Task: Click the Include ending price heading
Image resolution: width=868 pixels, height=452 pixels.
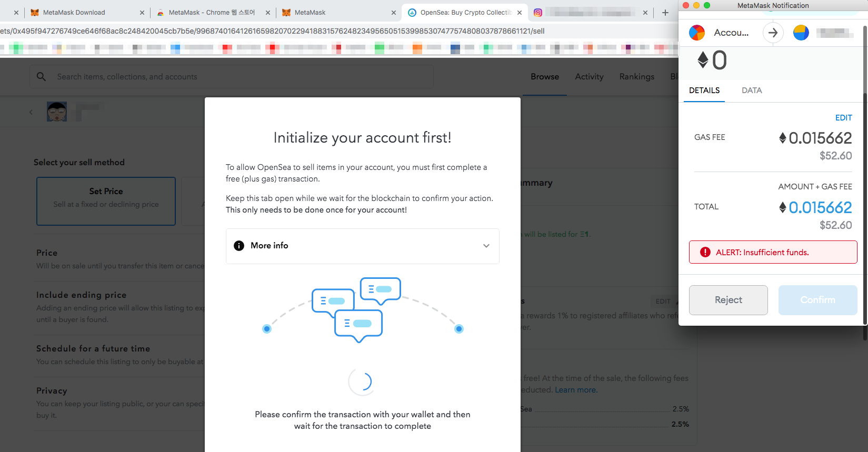Action: (x=82, y=295)
